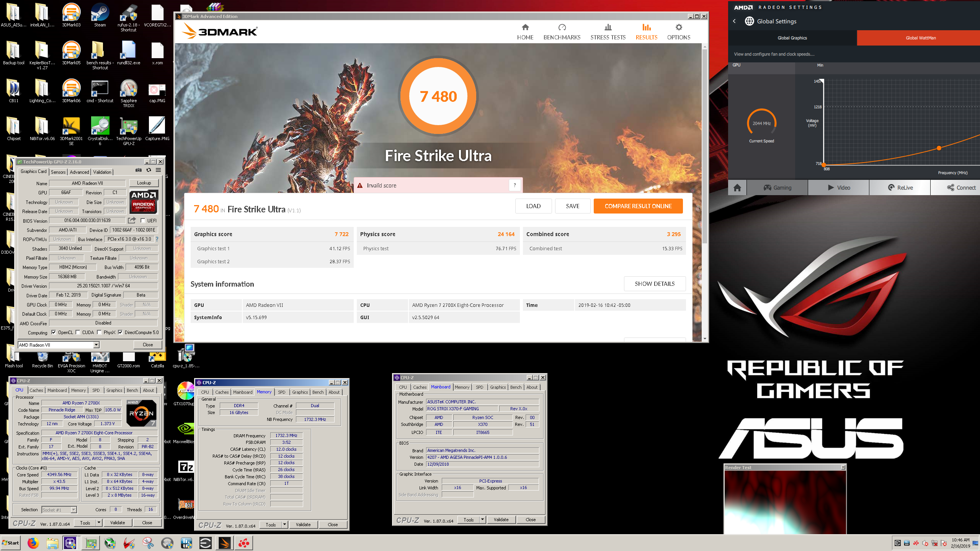The width and height of the screenshot is (980, 551).
Task: Click the Start button
Action: pyautogui.click(x=11, y=543)
